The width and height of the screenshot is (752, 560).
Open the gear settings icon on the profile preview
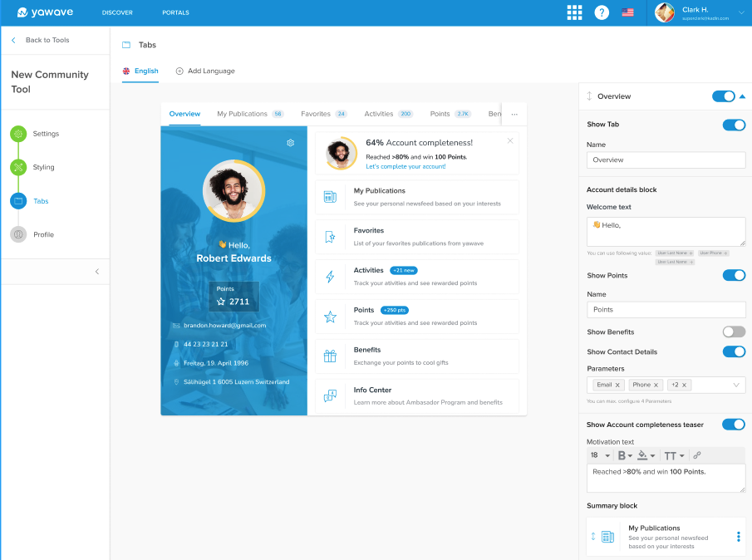point(290,142)
